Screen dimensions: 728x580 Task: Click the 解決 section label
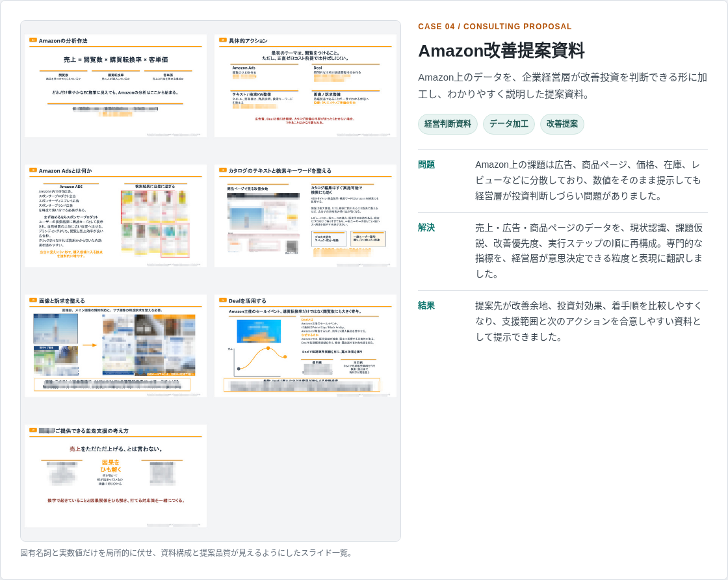(x=426, y=228)
